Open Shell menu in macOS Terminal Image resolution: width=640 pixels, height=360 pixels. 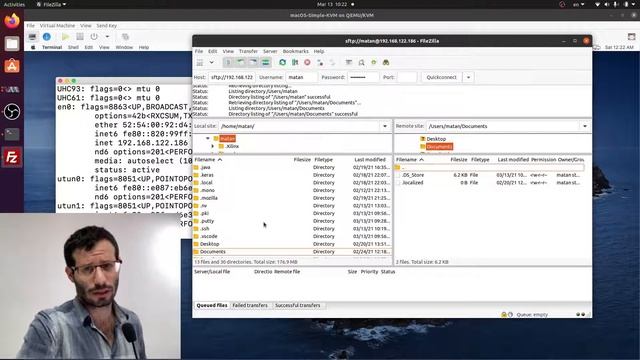pyautogui.click(x=73, y=47)
